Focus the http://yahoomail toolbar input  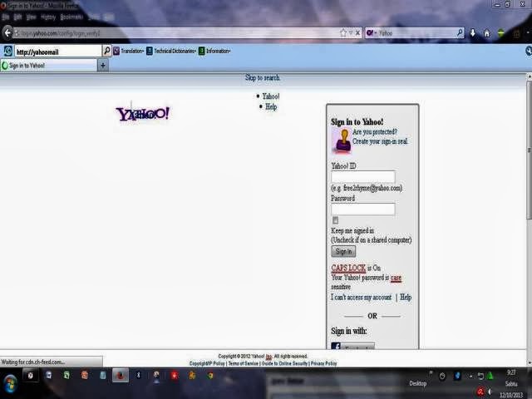tap(57, 52)
